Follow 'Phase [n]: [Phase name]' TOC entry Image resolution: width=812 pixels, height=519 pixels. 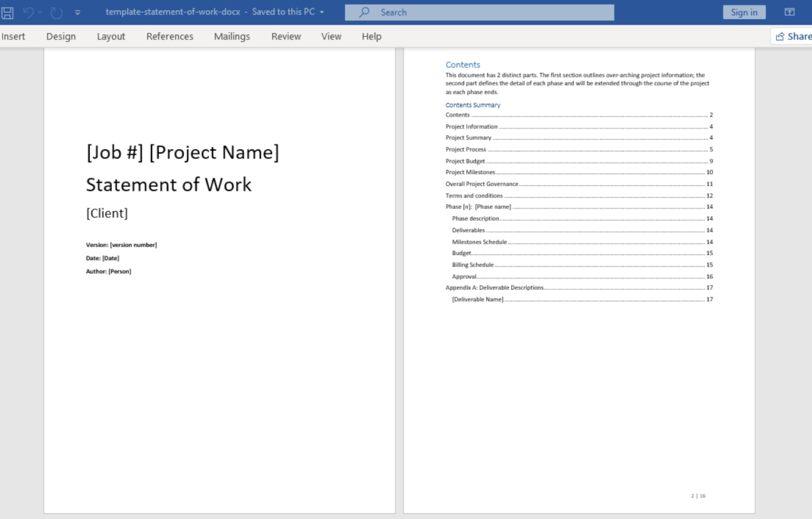(579, 207)
